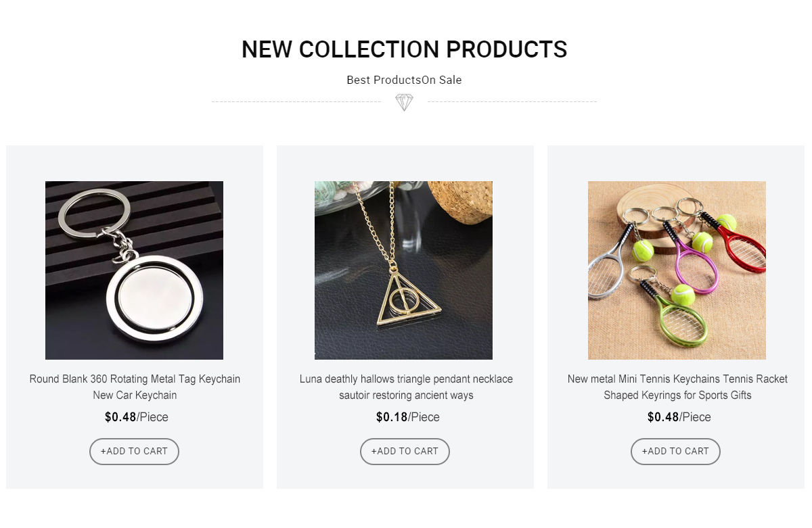Open the Luna deathly hallows pendant title link
This screenshot has width=812, height=528.
point(406,387)
